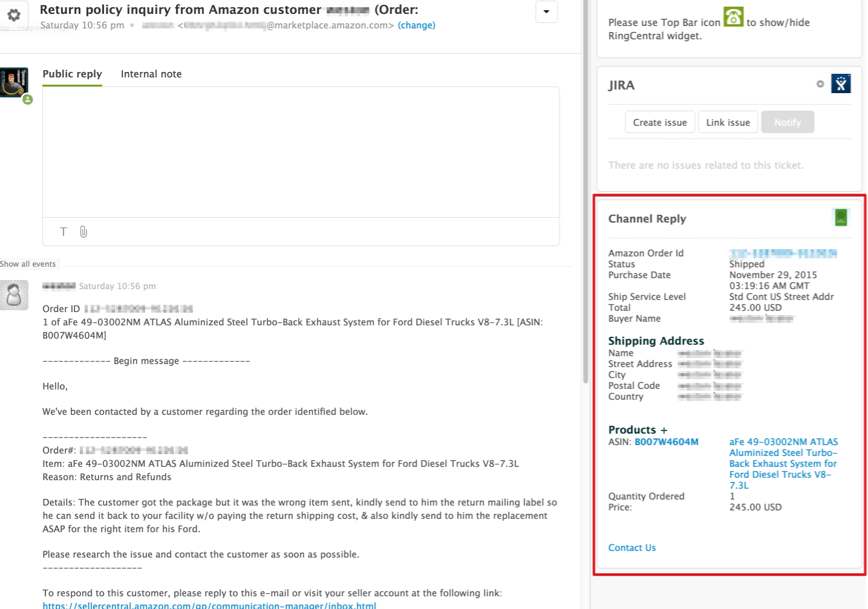This screenshot has width=868, height=609.
Task: Open the aFe 49-03002NM ATLAS product link
Action: click(x=783, y=464)
